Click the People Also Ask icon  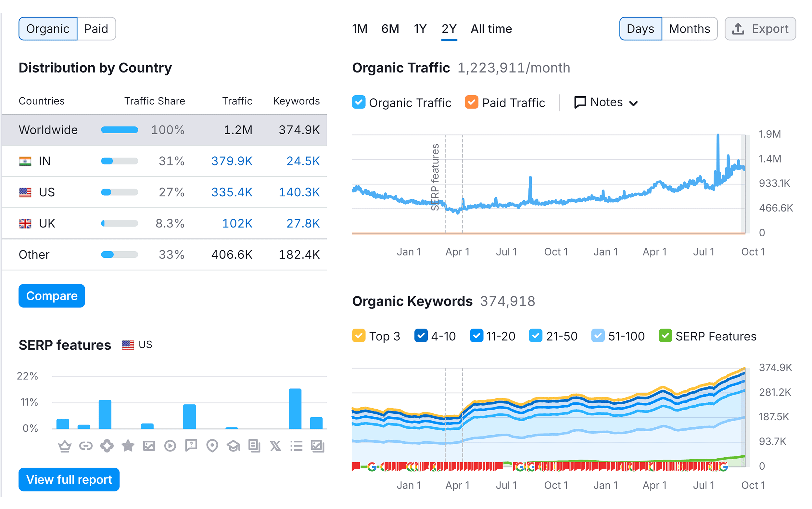click(x=191, y=446)
